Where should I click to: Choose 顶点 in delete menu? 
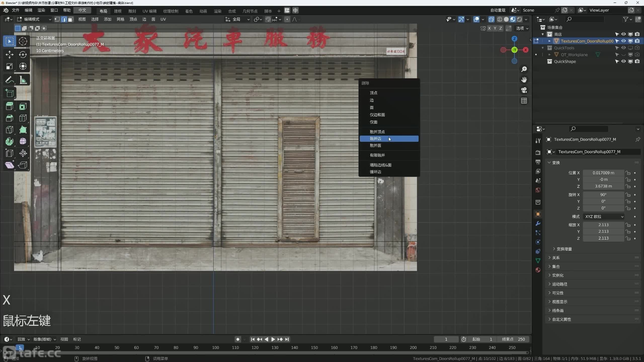pyautogui.click(x=389, y=93)
